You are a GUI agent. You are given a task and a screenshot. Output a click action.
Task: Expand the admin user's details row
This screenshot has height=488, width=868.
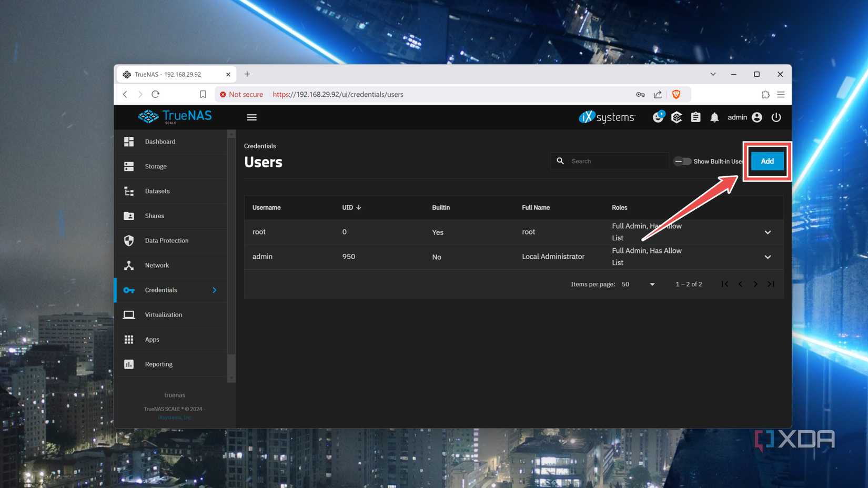(x=768, y=257)
